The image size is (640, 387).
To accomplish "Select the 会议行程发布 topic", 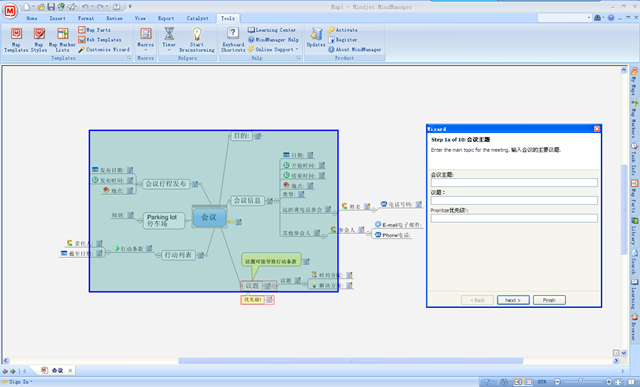I will pos(166,184).
